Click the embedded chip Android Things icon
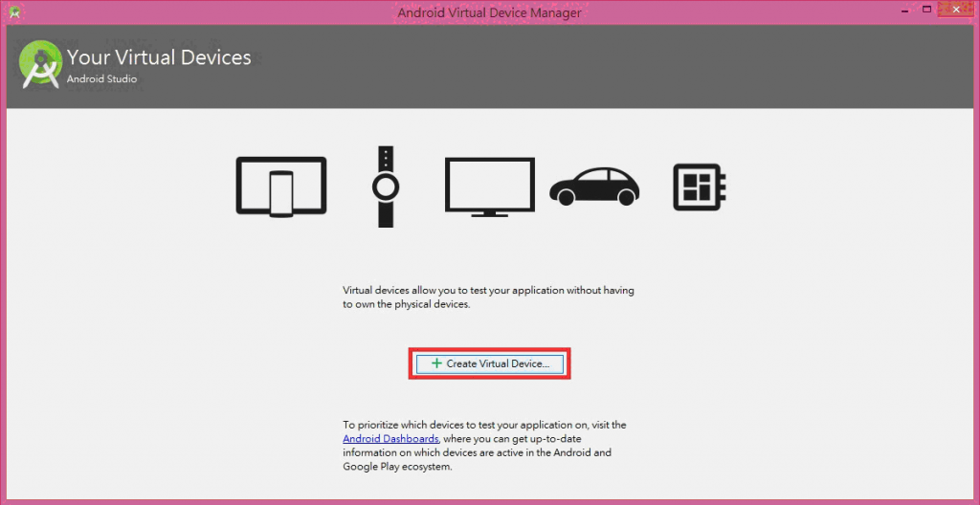 coord(700,187)
